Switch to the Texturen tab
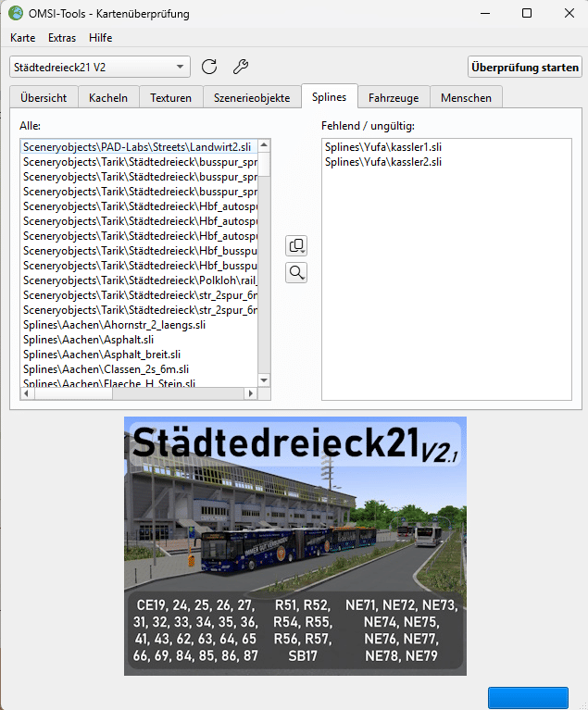This screenshot has height=710, width=588. pyautogui.click(x=171, y=97)
